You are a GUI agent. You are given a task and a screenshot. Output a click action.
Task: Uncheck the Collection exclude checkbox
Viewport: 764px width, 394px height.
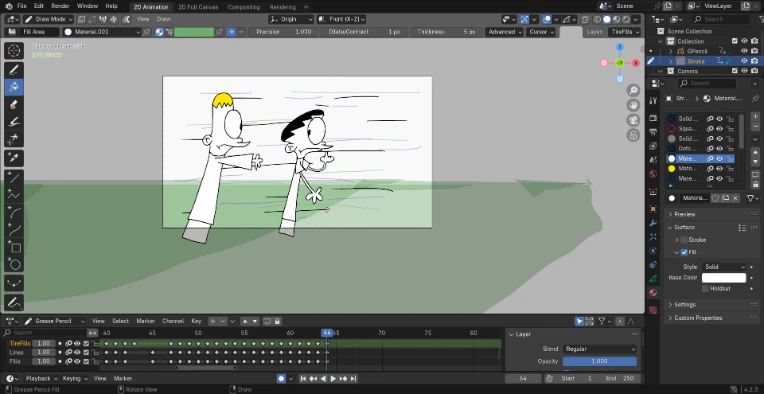[x=735, y=41]
